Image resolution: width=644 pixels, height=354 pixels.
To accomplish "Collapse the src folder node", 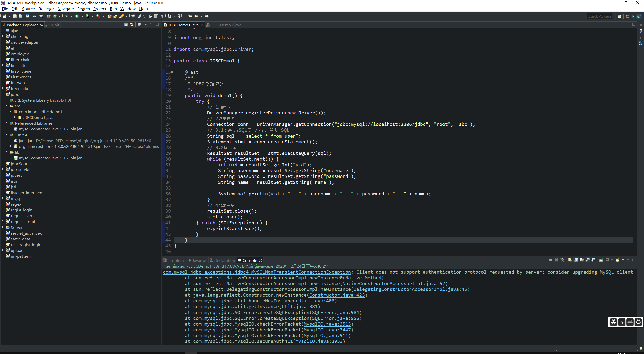I will [7, 106].
